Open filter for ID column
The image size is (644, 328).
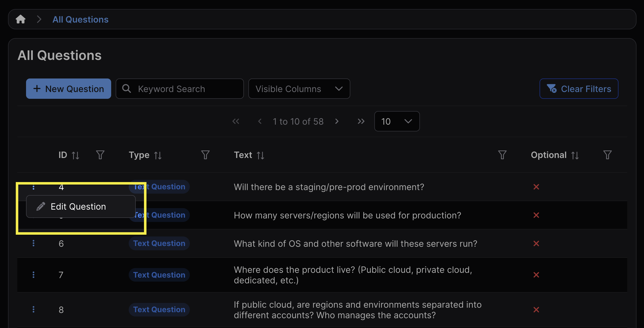pos(100,155)
